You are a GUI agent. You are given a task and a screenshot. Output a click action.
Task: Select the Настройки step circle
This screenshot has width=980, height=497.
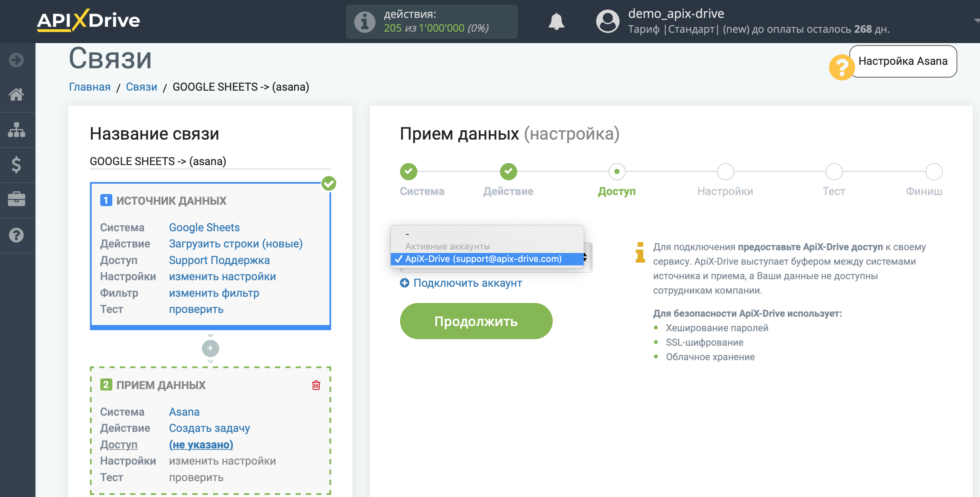pos(725,172)
